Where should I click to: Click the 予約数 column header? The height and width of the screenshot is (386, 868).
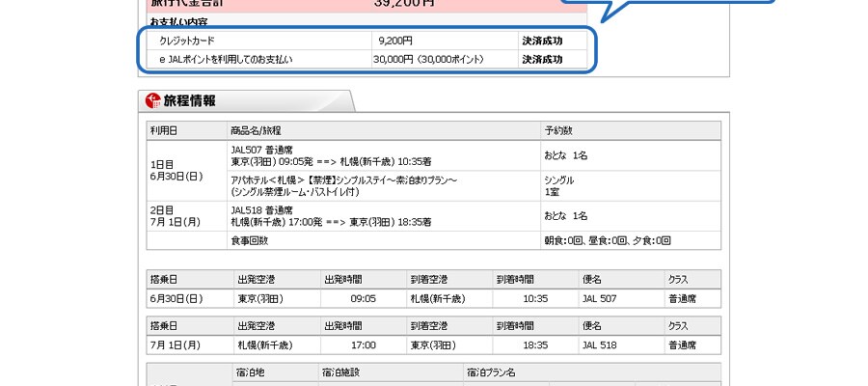pos(558,130)
